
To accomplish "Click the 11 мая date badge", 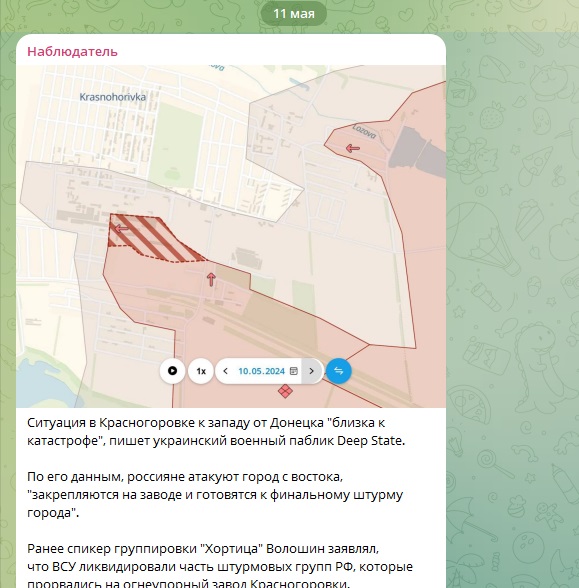I will coord(294,14).
